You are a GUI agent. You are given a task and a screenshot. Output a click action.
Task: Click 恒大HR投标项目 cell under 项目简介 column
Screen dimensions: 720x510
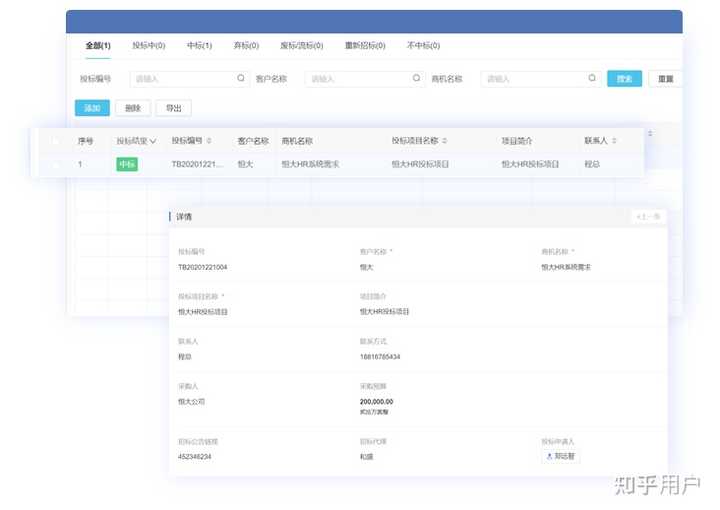(530, 164)
